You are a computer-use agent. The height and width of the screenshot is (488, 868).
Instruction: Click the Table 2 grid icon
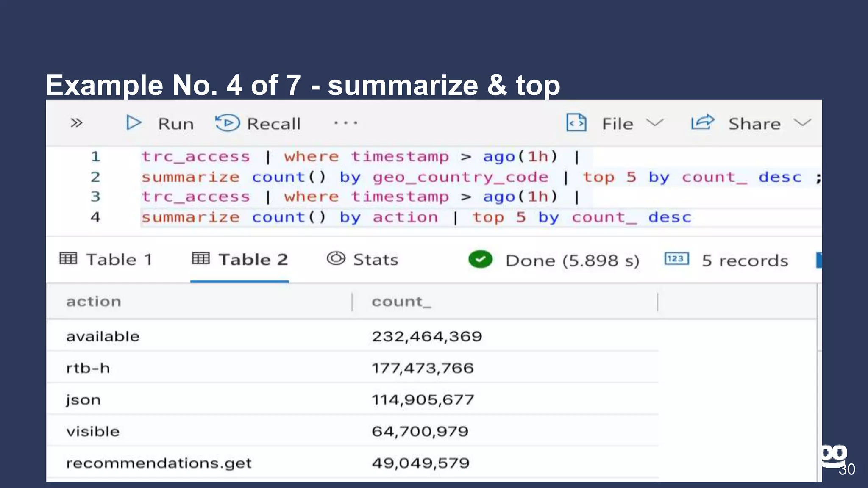coord(200,258)
